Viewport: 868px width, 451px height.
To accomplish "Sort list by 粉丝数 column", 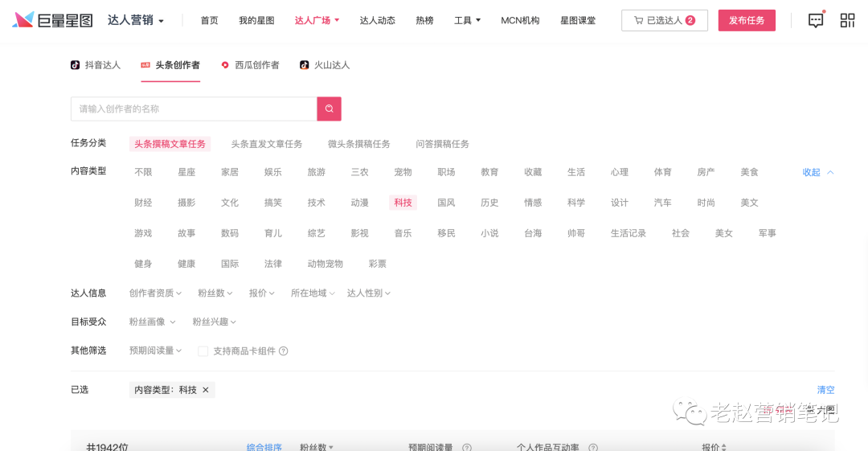I will tap(317, 446).
